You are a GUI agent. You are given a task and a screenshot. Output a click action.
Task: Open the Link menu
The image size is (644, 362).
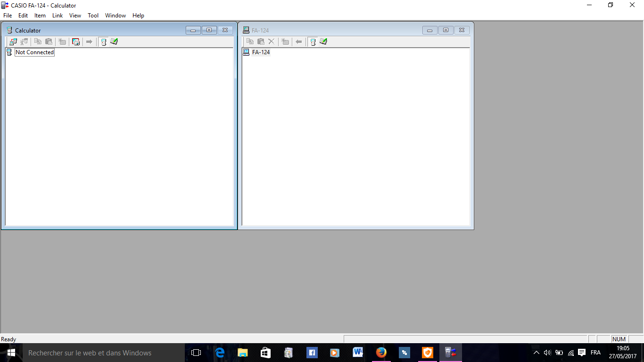point(58,16)
